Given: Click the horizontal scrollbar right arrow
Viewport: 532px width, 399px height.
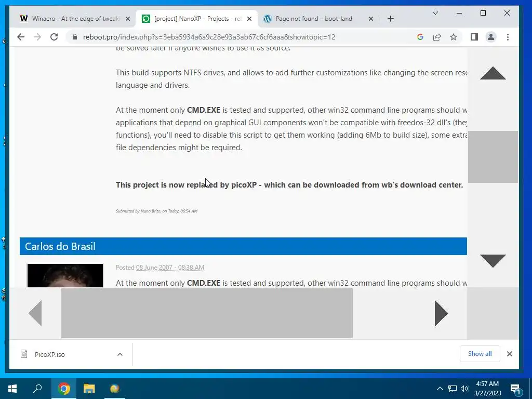Looking at the screenshot, I should tap(441, 313).
